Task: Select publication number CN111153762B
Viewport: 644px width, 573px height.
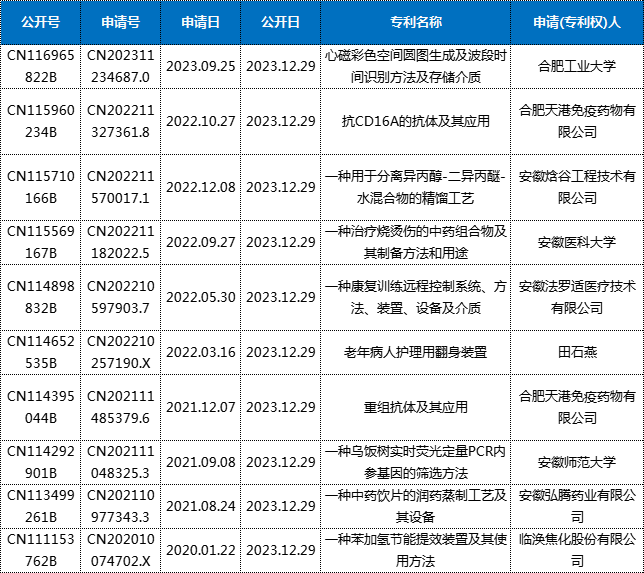Action: click(x=41, y=550)
